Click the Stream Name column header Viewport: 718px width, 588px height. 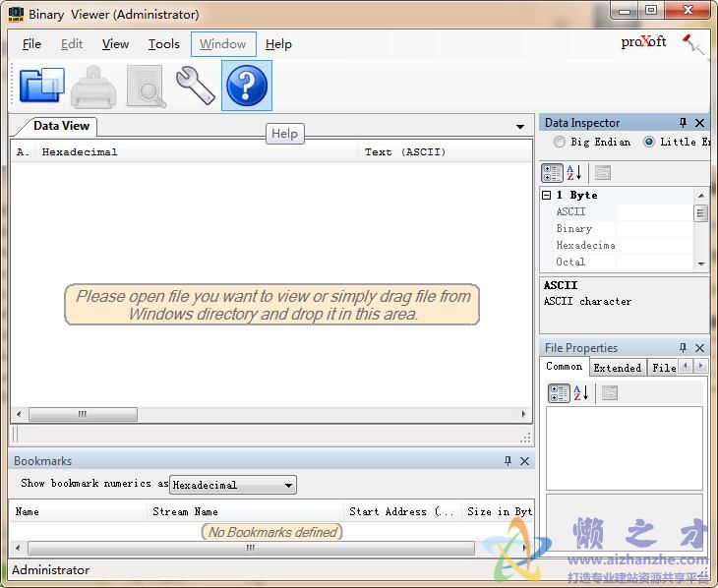coord(246,511)
